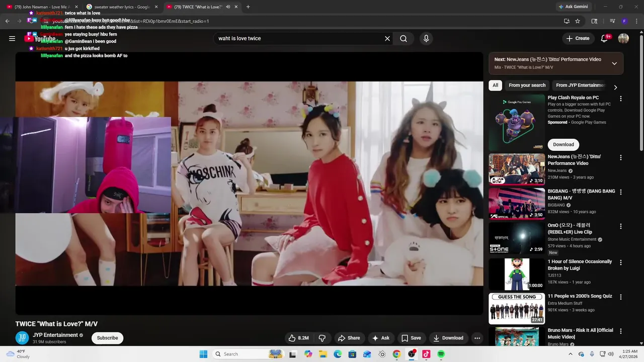
Task: Click the Share button
Action: tap(349, 338)
